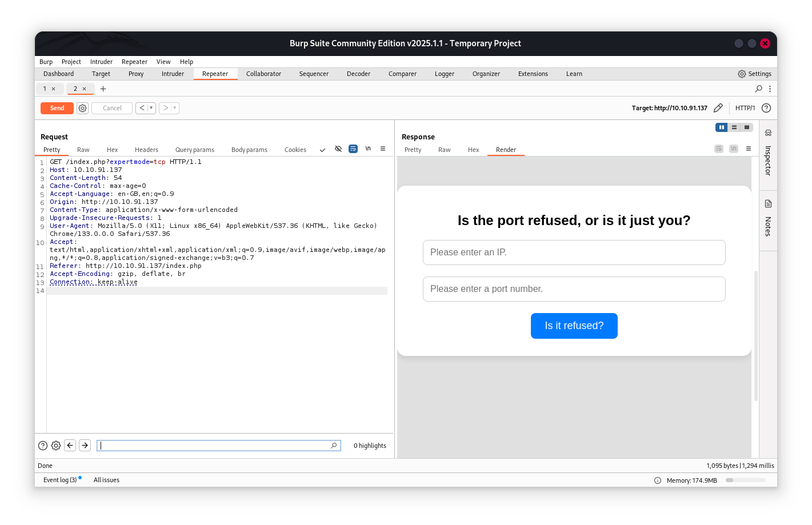Toggle line wrap in request editor
812x525 pixels.
pyautogui.click(x=353, y=149)
